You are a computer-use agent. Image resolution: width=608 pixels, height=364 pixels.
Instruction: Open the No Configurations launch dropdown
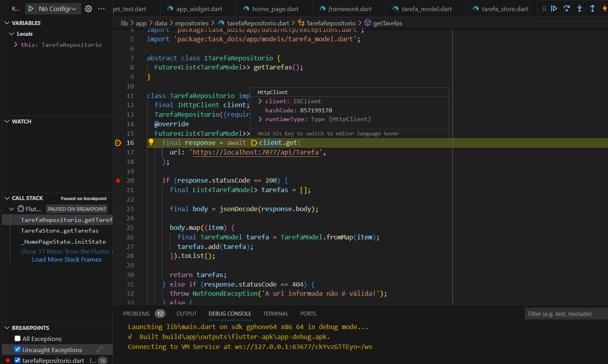(58, 9)
